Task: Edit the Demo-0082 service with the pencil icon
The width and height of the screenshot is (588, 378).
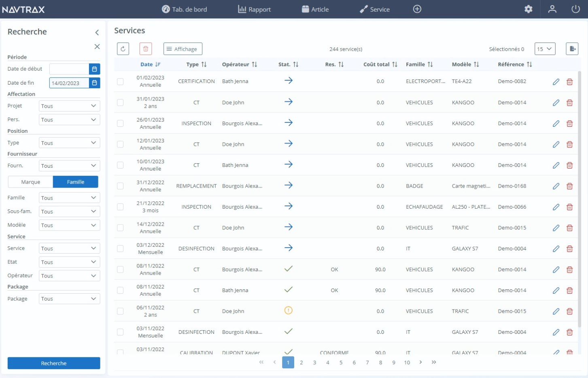Action: 556,81
